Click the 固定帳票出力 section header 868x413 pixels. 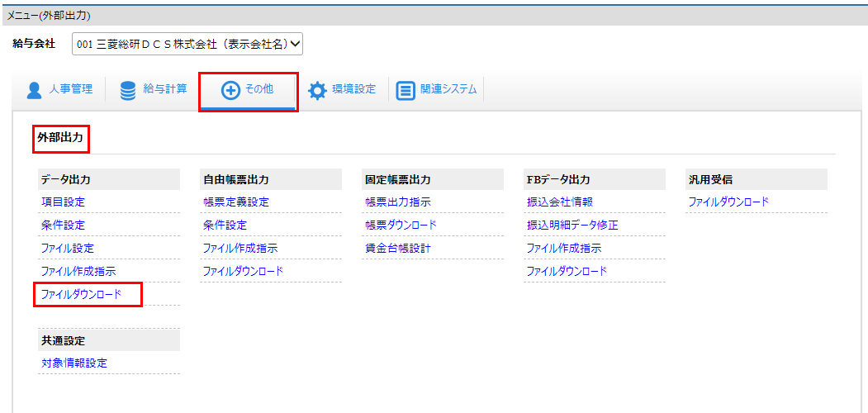pos(433,179)
